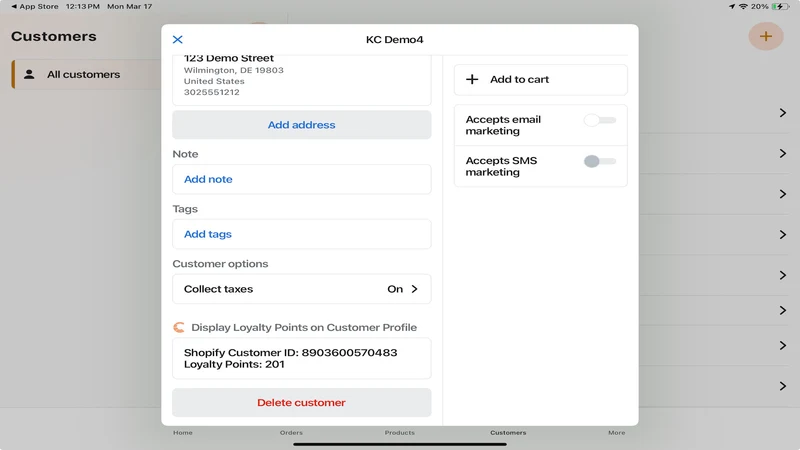Select All customers in the sidebar
Image resolution: width=800 pixels, height=450 pixels.
pos(87,74)
